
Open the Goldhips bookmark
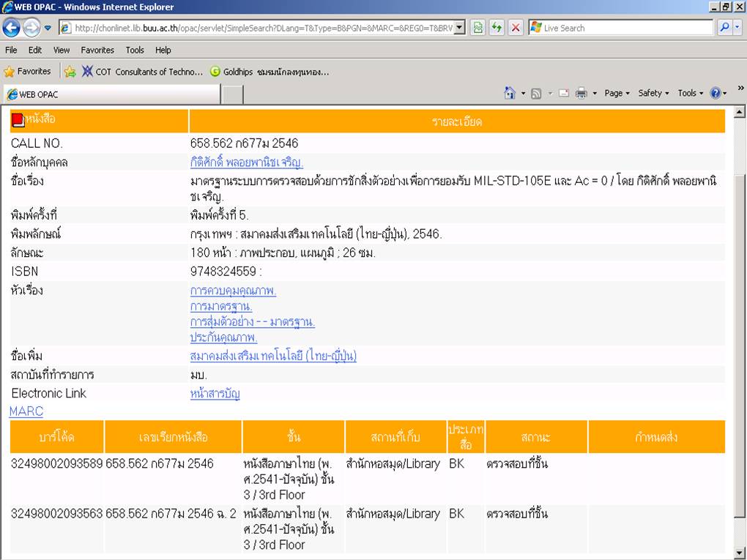270,72
